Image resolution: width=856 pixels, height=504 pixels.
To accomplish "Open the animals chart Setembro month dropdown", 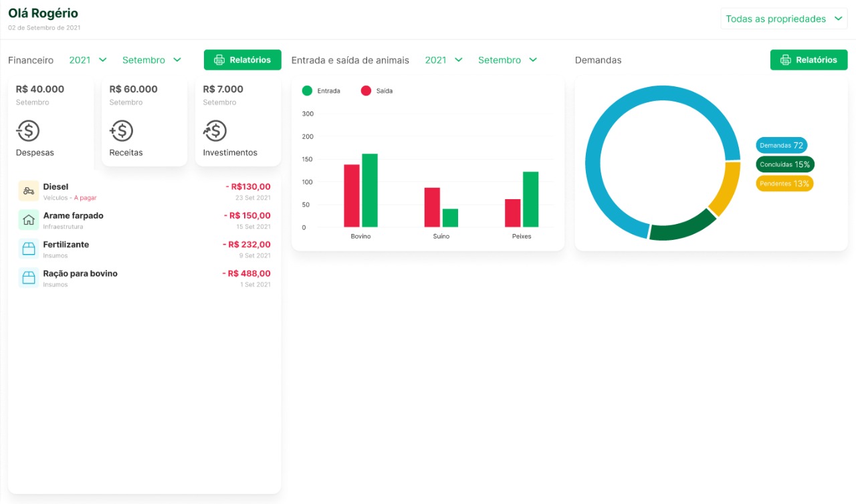I will (x=508, y=60).
